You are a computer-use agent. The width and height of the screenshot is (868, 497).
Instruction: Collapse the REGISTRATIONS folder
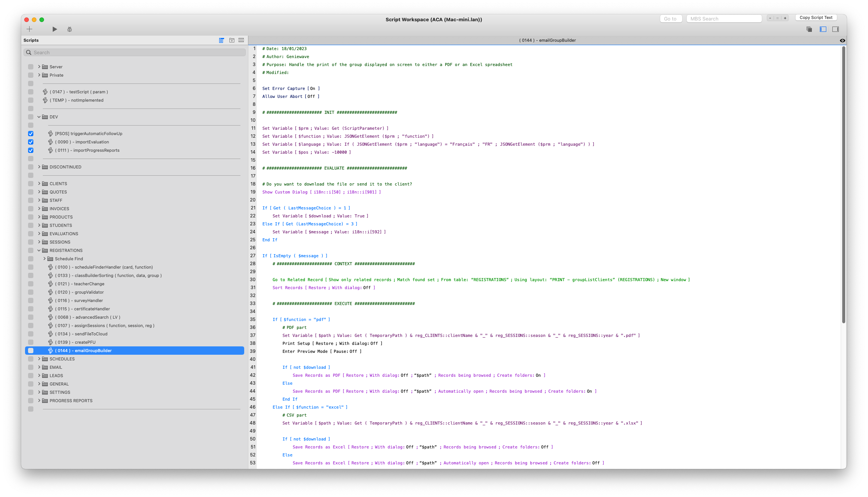39,250
